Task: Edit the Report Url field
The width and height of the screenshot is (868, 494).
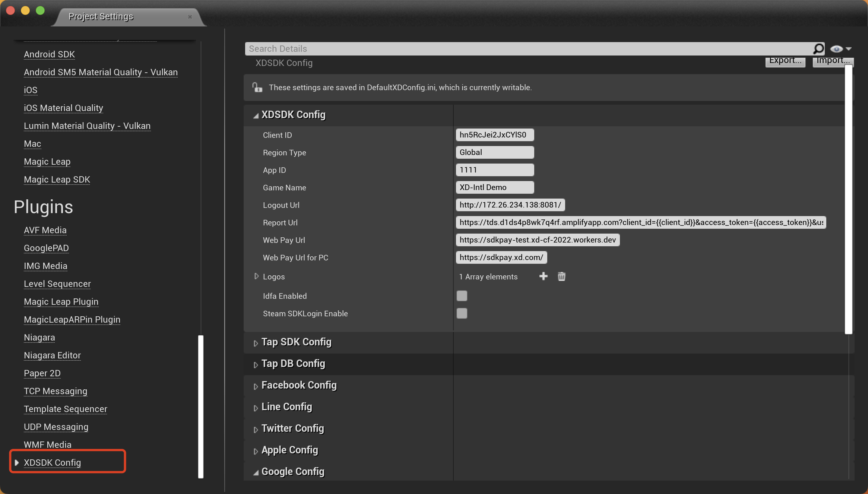Action: pos(641,222)
